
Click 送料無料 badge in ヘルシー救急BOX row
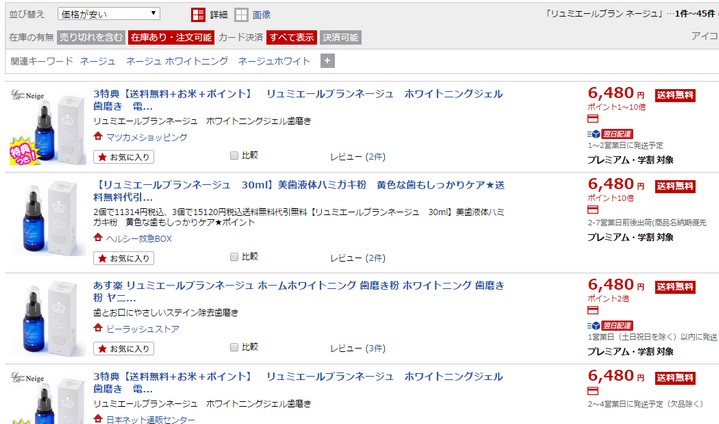(675, 186)
